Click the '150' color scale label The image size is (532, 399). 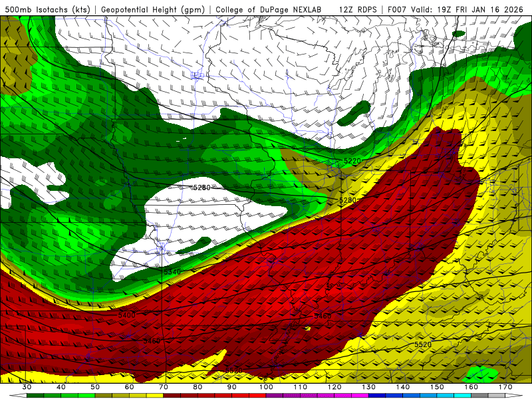coord(437,387)
